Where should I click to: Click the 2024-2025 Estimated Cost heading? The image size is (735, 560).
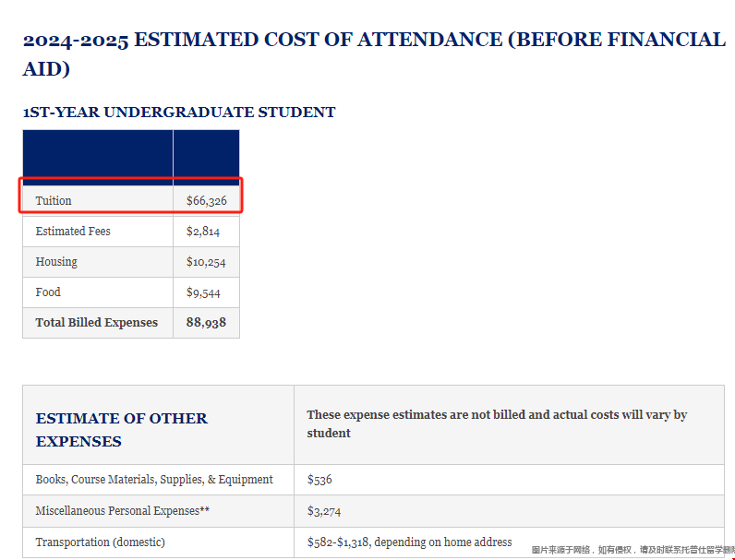[x=374, y=54]
